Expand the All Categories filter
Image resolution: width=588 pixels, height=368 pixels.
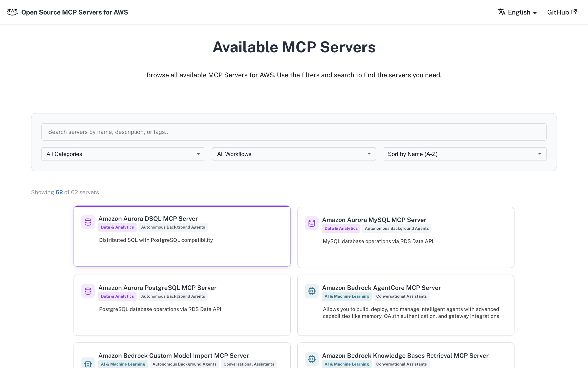[123, 154]
